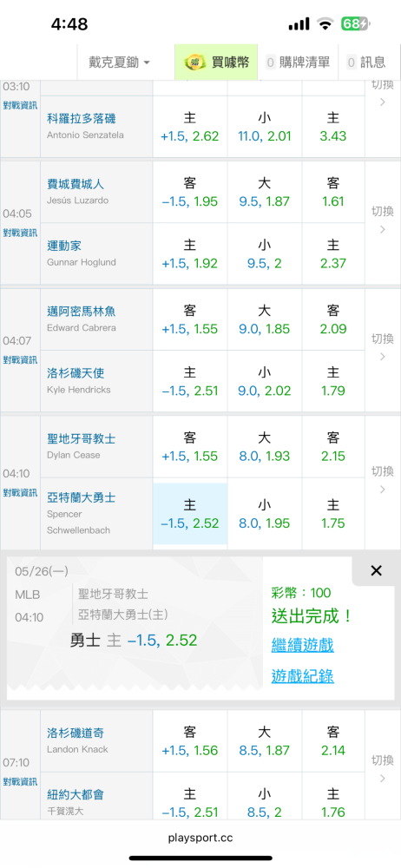Image resolution: width=401 pixels, height=868 pixels.
Task: Open the 遊戲紀錄 link
Action: click(302, 676)
